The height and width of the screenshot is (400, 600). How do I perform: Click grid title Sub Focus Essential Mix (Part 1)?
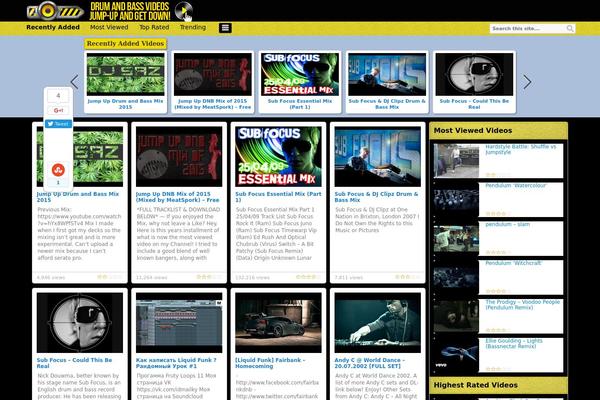click(x=278, y=197)
